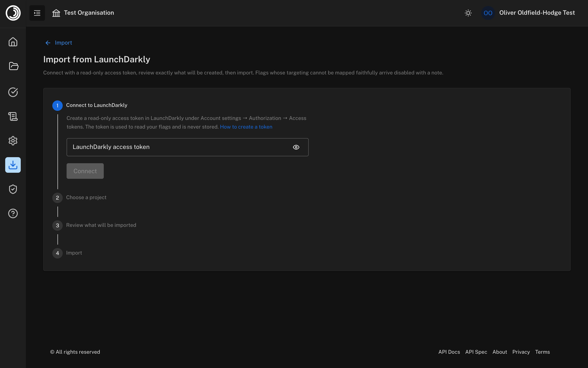Viewport: 588px width, 368px height.
Task: Click the app logo in top-left corner
Action: (x=13, y=13)
